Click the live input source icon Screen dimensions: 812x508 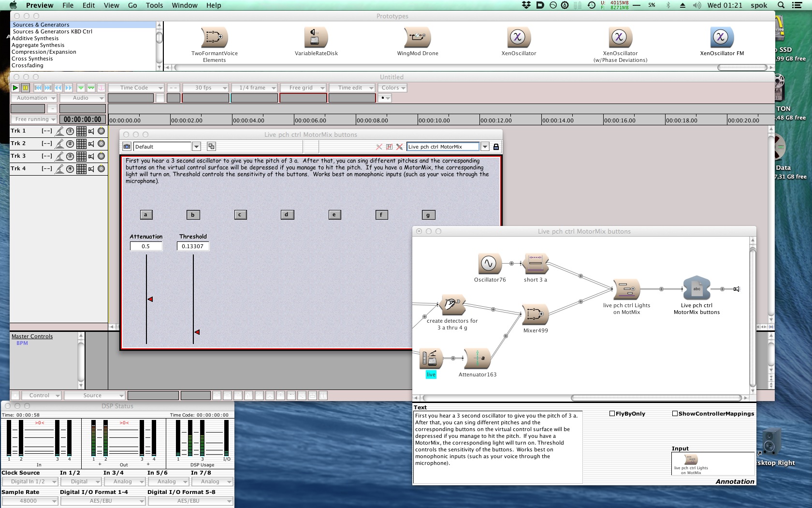point(430,359)
